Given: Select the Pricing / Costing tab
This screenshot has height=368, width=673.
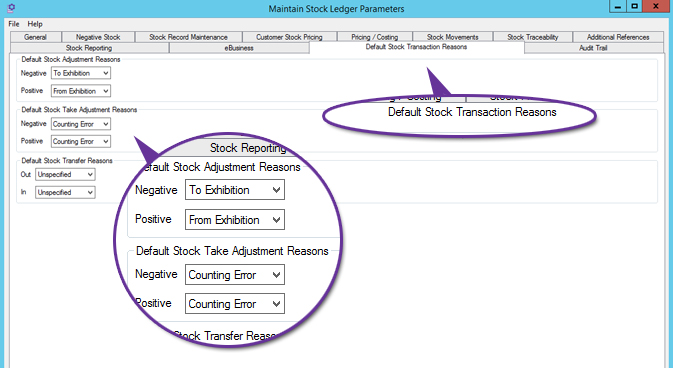Looking at the screenshot, I should [x=375, y=37].
